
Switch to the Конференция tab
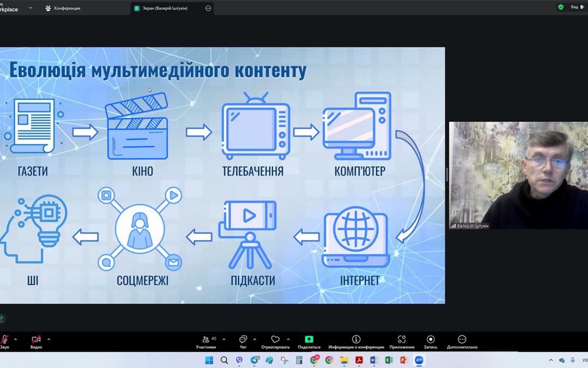point(63,8)
